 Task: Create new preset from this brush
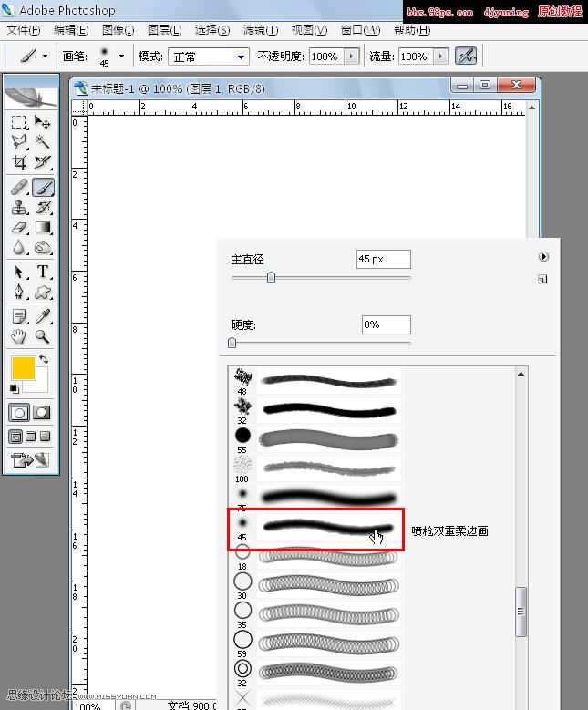(542, 279)
